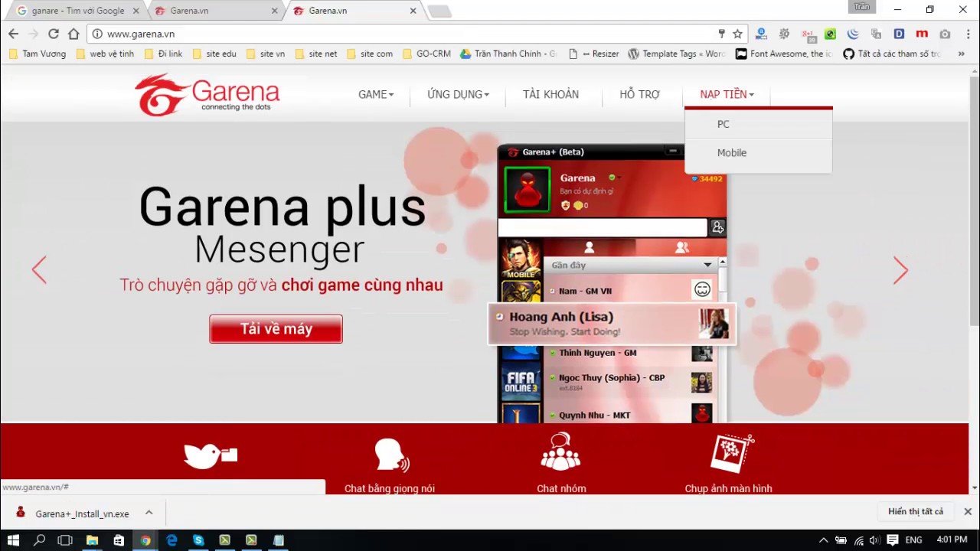Select contact Hoang Anh (Lisa)
Image resolution: width=980 pixels, height=551 pixels.
612,324
